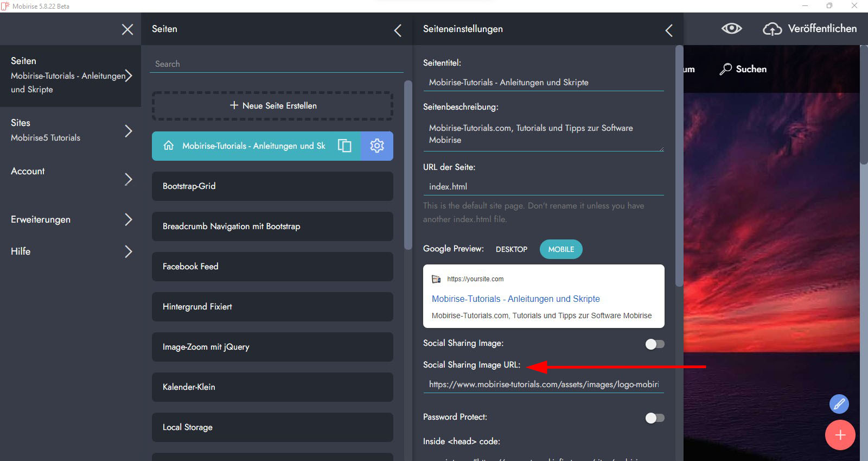This screenshot has width=868, height=461.
Task: Click the Social Sharing Image URL field
Action: (543, 384)
